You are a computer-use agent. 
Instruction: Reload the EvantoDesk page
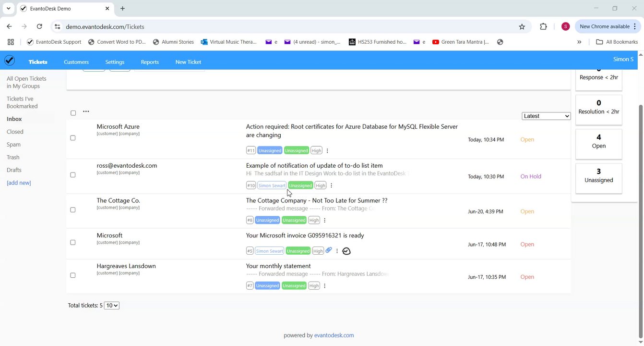39,26
